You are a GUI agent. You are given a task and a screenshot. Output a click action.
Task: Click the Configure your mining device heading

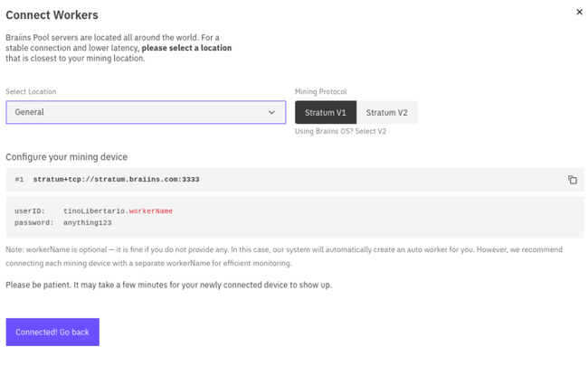(66, 157)
